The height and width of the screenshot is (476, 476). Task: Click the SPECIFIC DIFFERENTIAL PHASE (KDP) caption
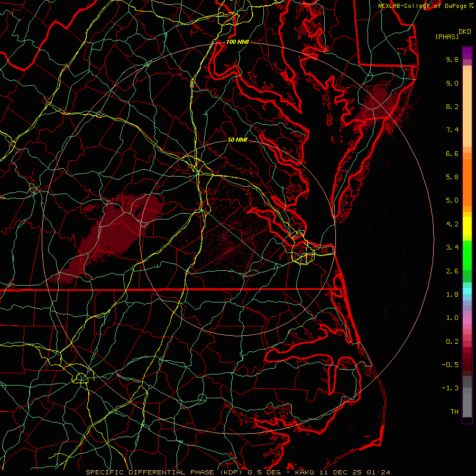tap(166, 472)
